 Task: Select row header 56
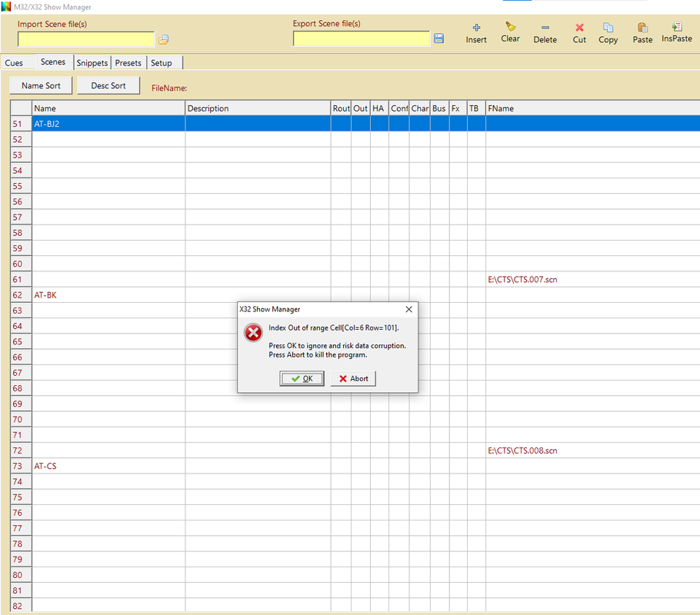[x=21, y=201]
